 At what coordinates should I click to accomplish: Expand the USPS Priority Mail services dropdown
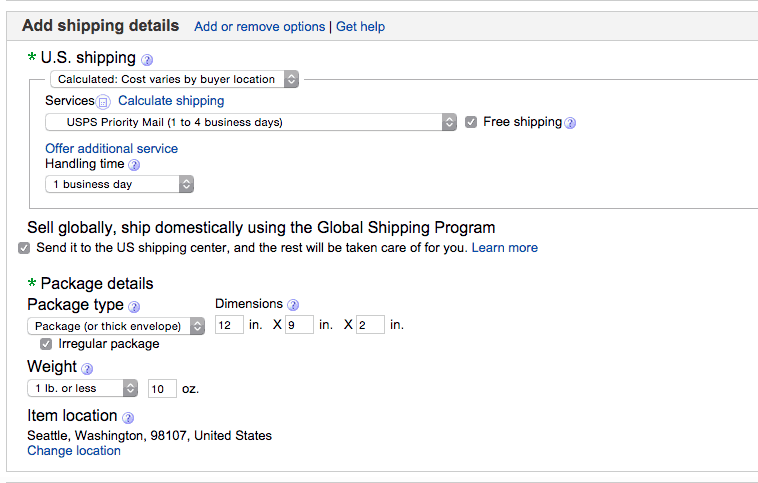251,122
